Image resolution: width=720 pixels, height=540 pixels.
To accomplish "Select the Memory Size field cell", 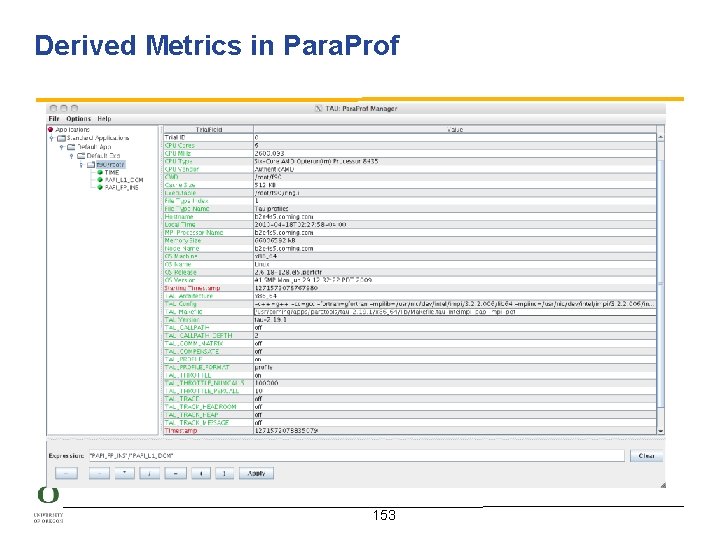I will tap(208, 240).
